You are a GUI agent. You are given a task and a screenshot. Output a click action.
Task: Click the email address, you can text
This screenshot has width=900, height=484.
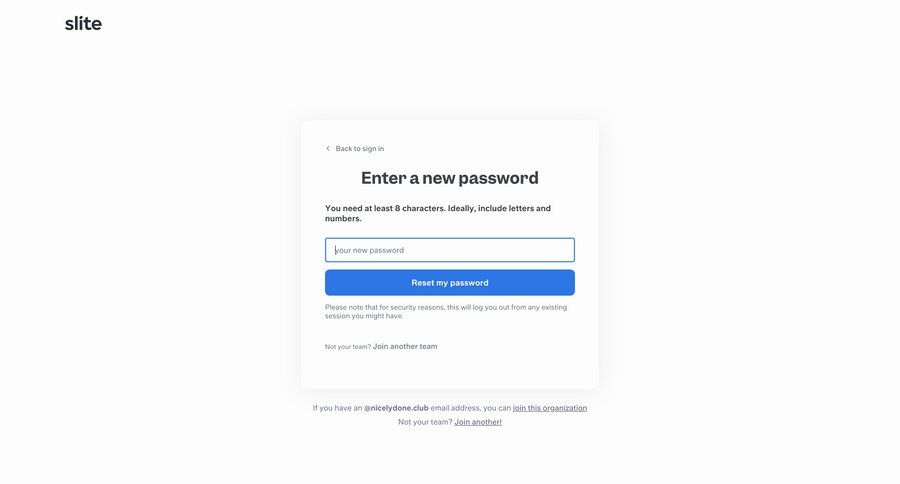click(x=471, y=408)
